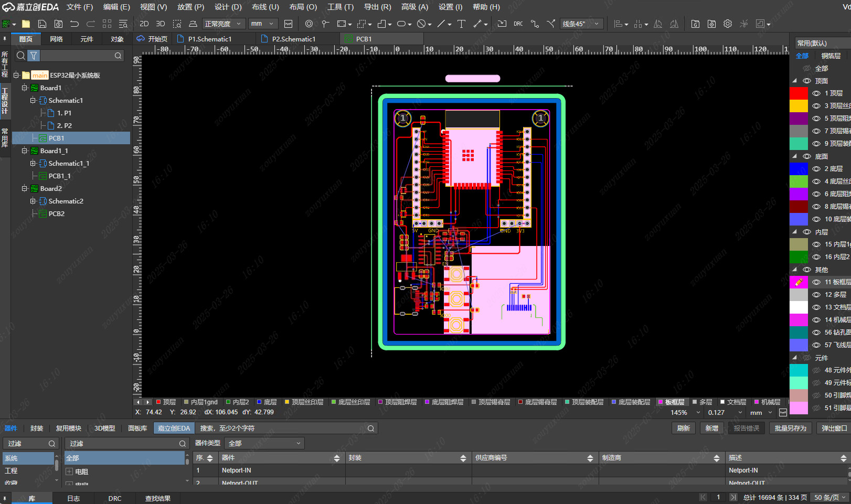The image size is (851, 504).
Task: Select the Text tool icon
Action: (x=461, y=24)
